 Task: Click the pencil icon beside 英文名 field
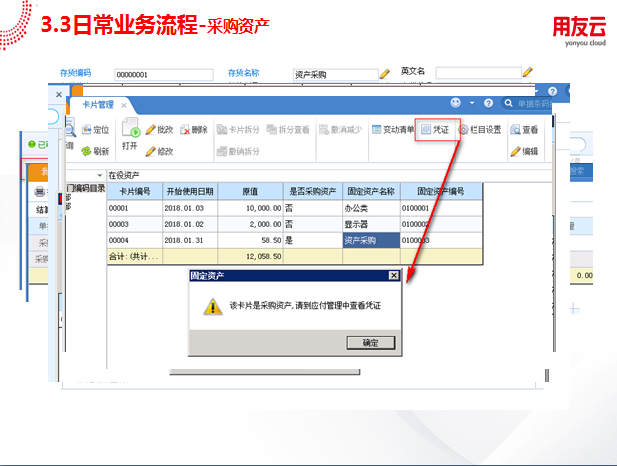point(528,72)
